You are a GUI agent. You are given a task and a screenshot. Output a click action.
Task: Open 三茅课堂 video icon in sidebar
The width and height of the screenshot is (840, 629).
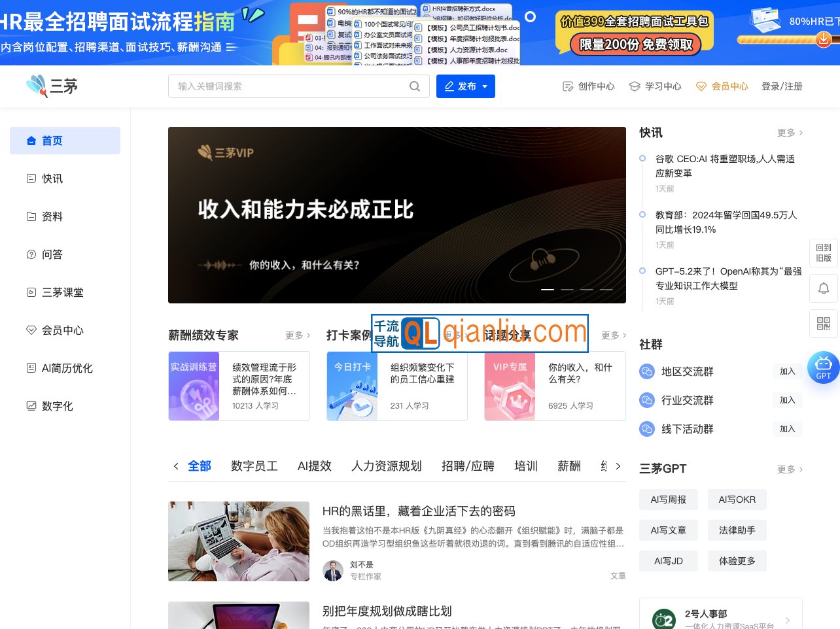click(x=31, y=292)
